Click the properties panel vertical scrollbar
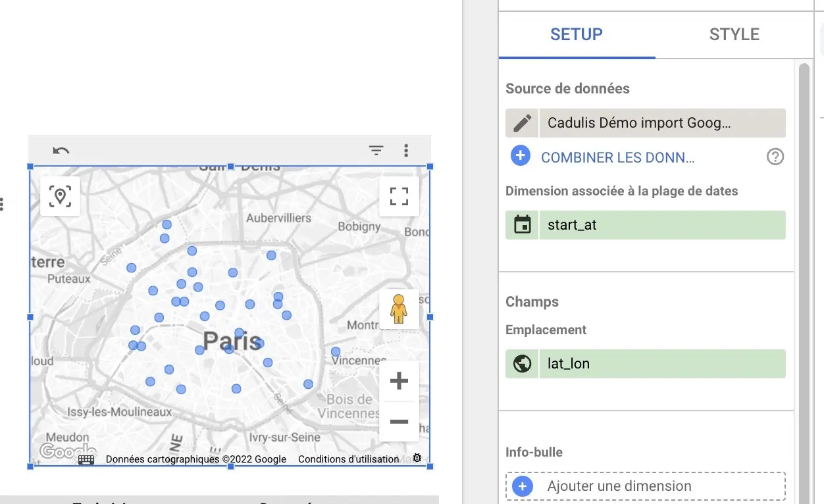824x504 pixels. pyautogui.click(x=804, y=263)
